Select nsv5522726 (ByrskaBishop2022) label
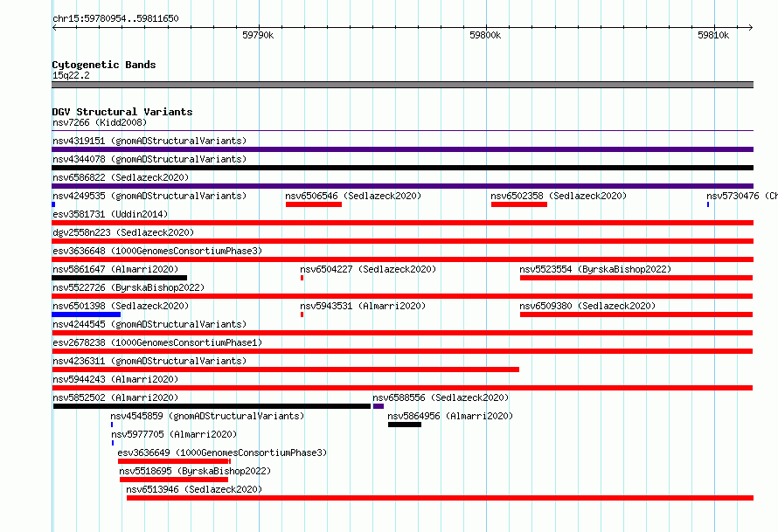Viewport: 778px width, 532px height. point(129,287)
